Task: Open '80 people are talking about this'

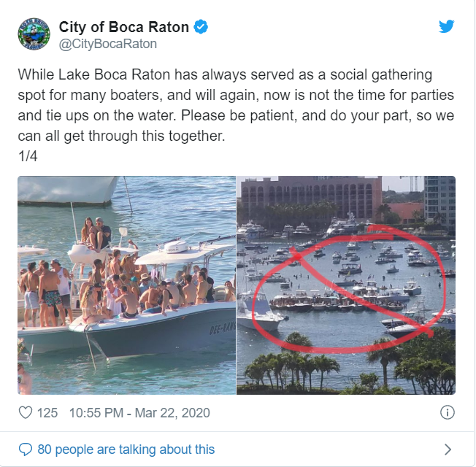Action: pos(126,449)
